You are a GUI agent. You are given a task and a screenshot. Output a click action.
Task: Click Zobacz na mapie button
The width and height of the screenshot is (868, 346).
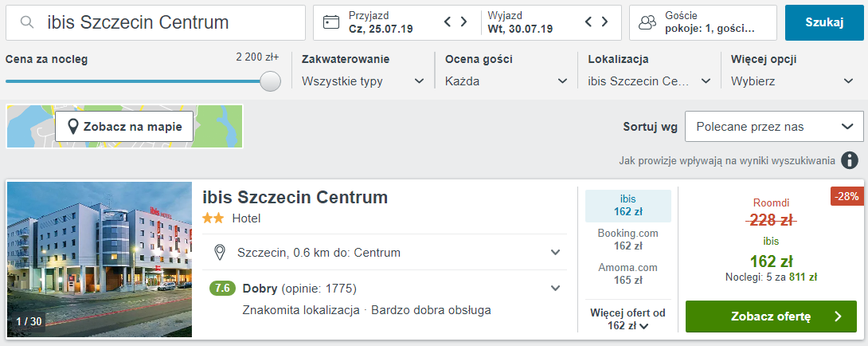coord(124,127)
